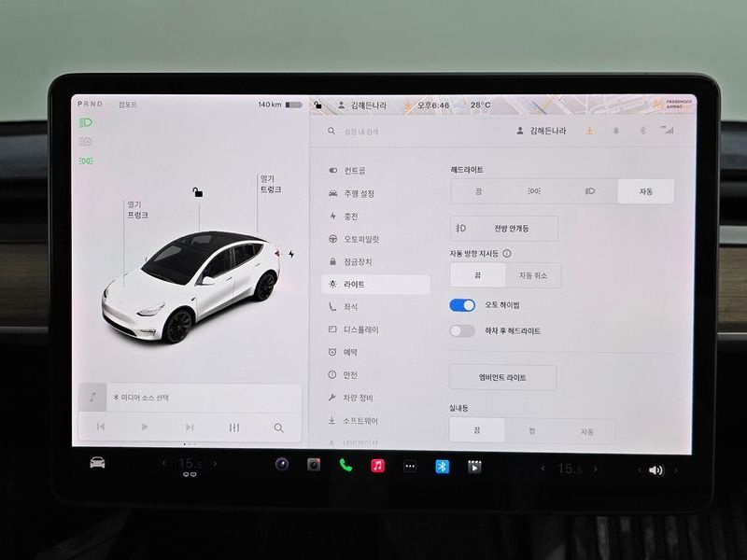Open the 소프트웨어 settings section
747x560 pixels.
tap(360, 421)
